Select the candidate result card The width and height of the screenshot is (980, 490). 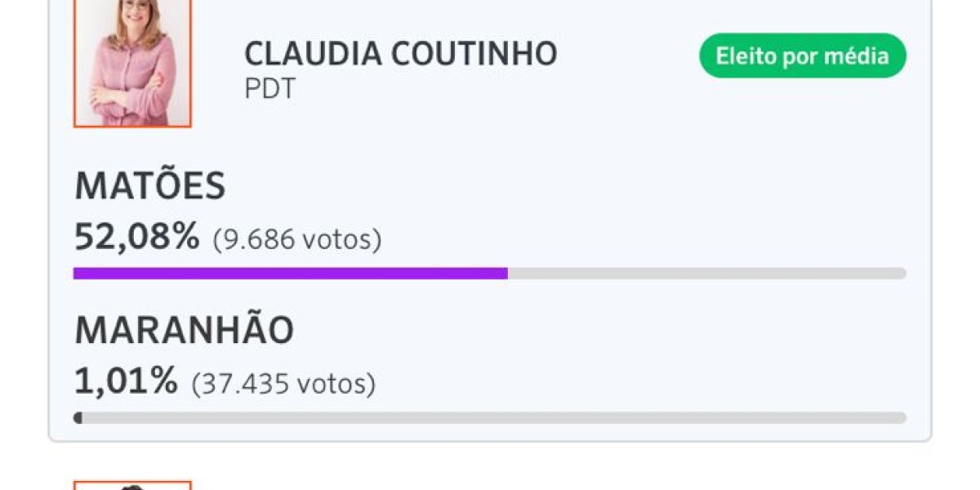tap(490, 220)
